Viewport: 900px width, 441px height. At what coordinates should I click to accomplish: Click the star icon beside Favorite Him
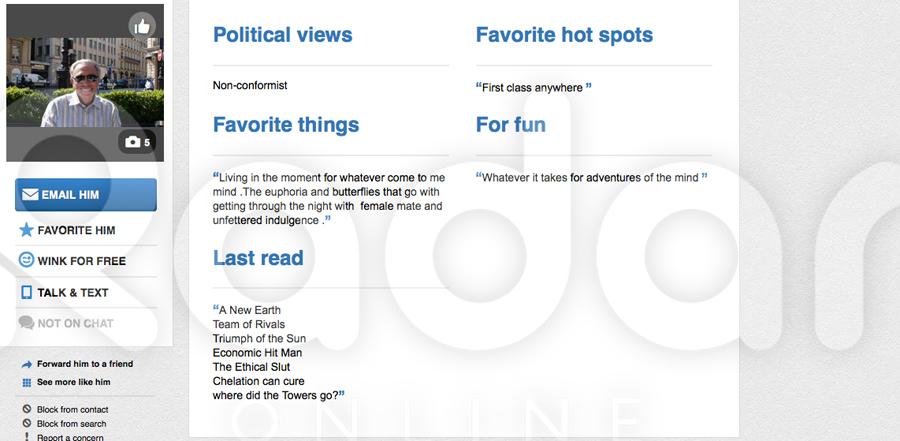click(27, 230)
